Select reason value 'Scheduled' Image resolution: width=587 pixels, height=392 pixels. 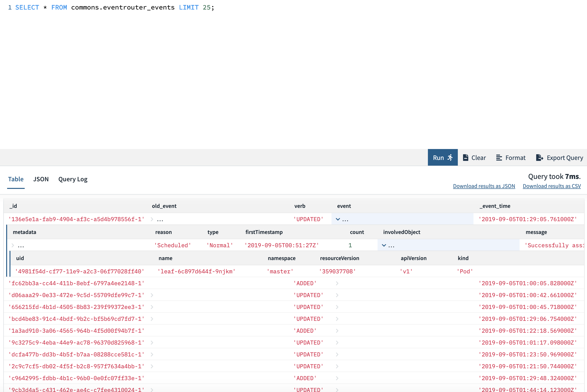click(x=173, y=245)
